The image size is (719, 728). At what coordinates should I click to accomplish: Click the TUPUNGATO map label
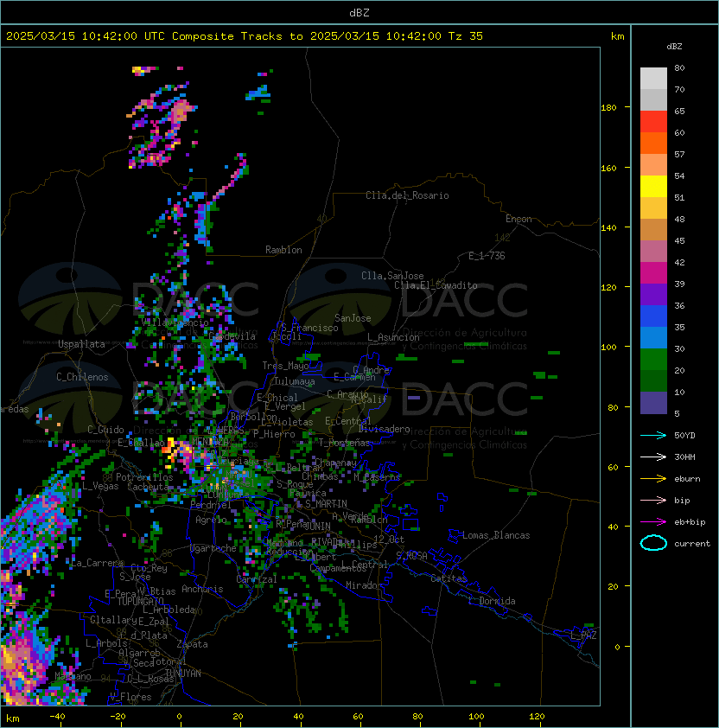pyautogui.click(x=140, y=601)
